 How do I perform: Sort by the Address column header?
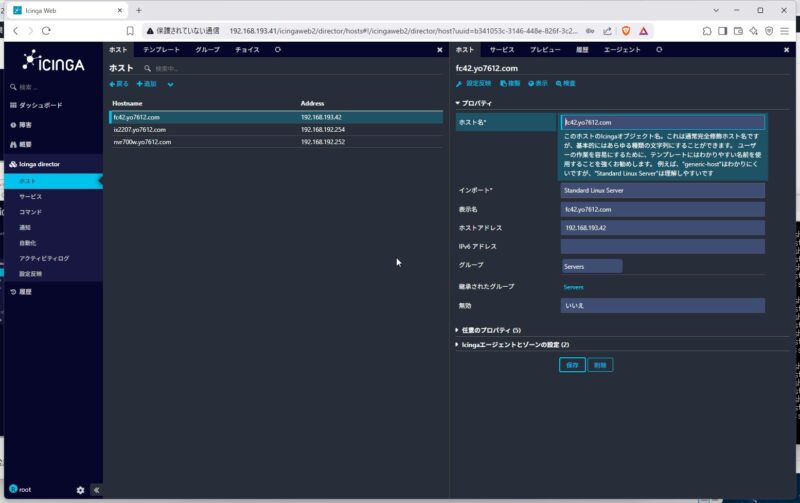tap(312, 103)
